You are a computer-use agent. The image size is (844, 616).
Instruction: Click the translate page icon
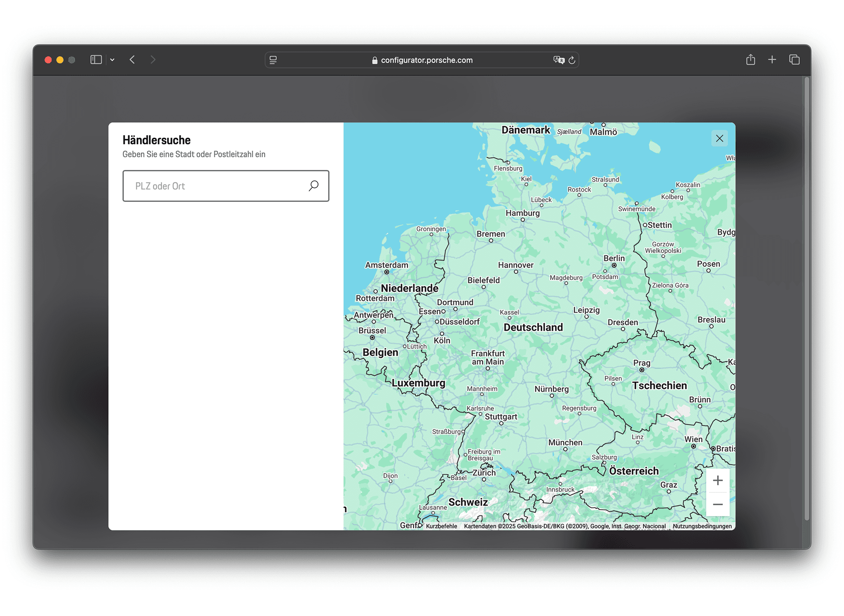pyautogui.click(x=558, y=60)
